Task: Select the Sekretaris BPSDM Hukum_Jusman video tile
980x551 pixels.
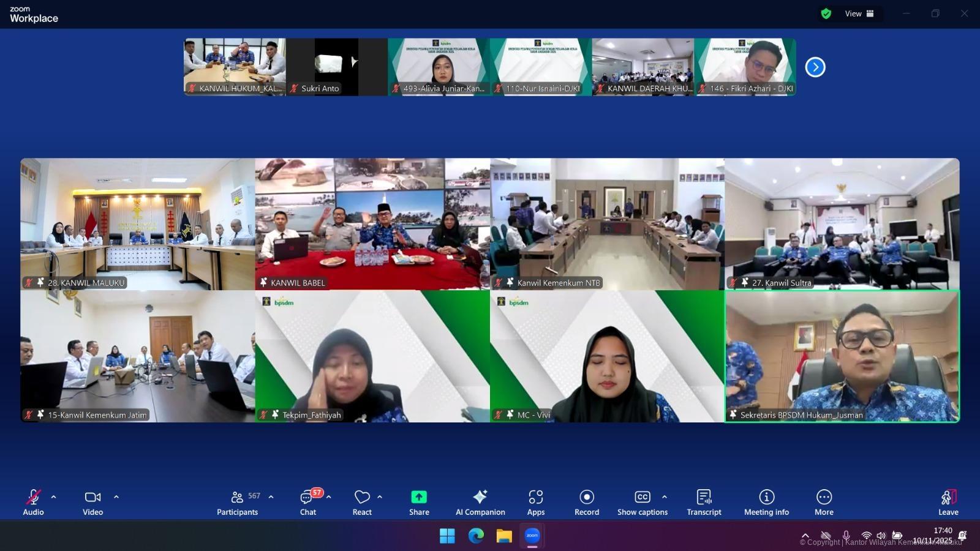Action: (x=842, y=356)
